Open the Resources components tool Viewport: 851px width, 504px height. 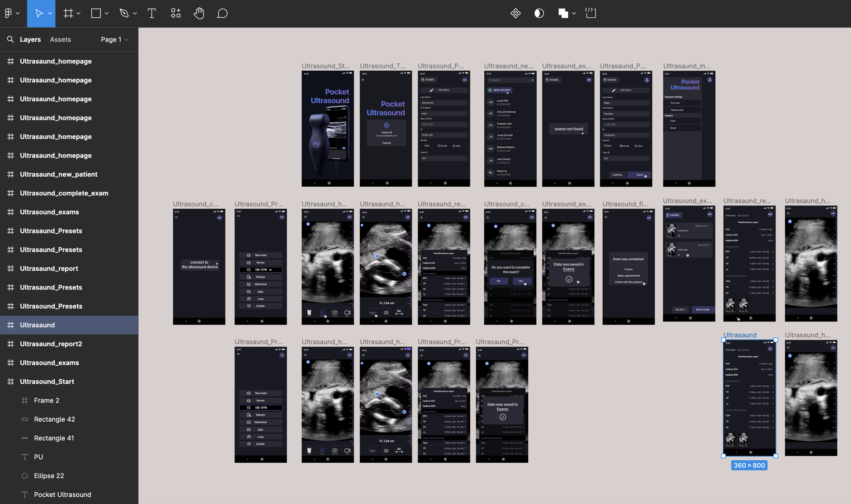click(175, 14)
